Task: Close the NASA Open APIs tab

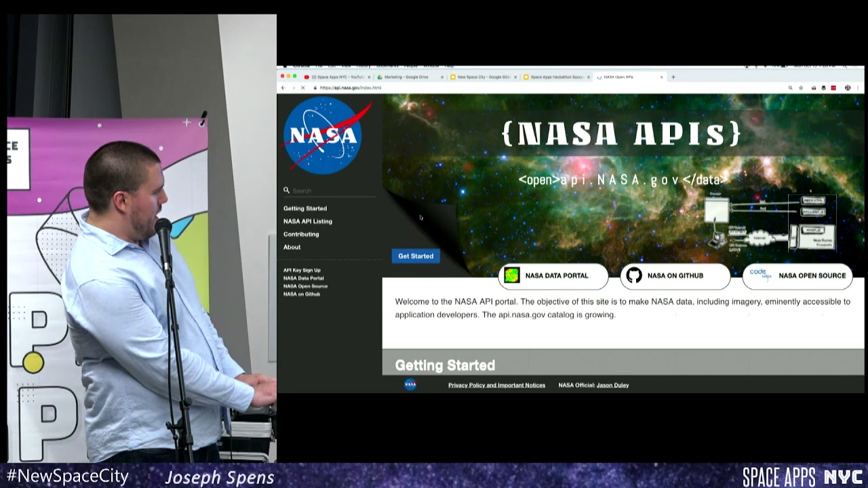Action: (x=662, y=77)
